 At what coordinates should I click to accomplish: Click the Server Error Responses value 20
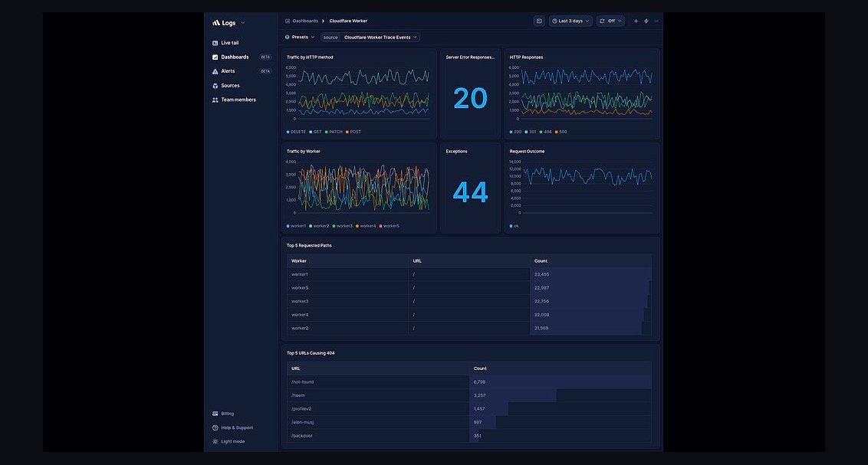470,98
